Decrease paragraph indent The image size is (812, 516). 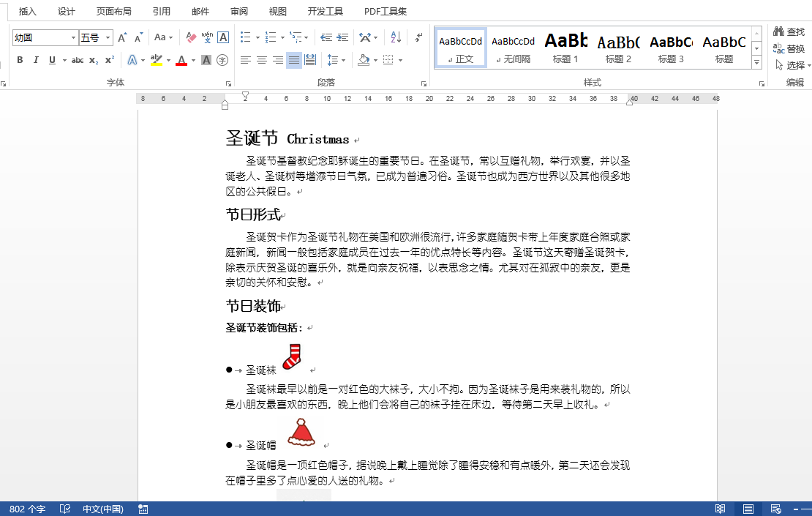click(x=326, y=37)
